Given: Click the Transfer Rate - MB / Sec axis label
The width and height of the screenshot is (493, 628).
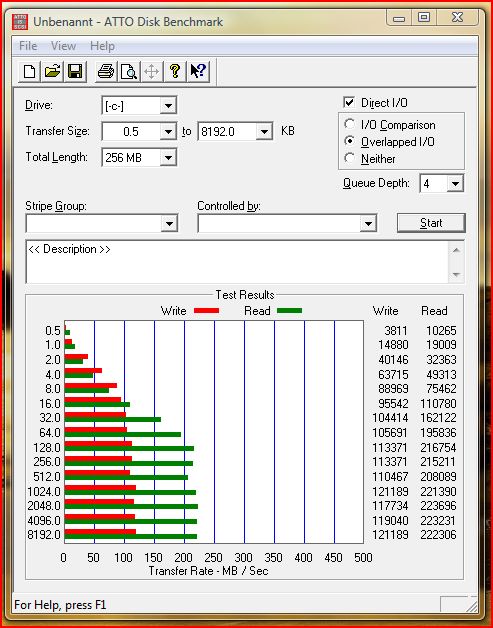Looking at the screenshot, I should coord(209,571).
